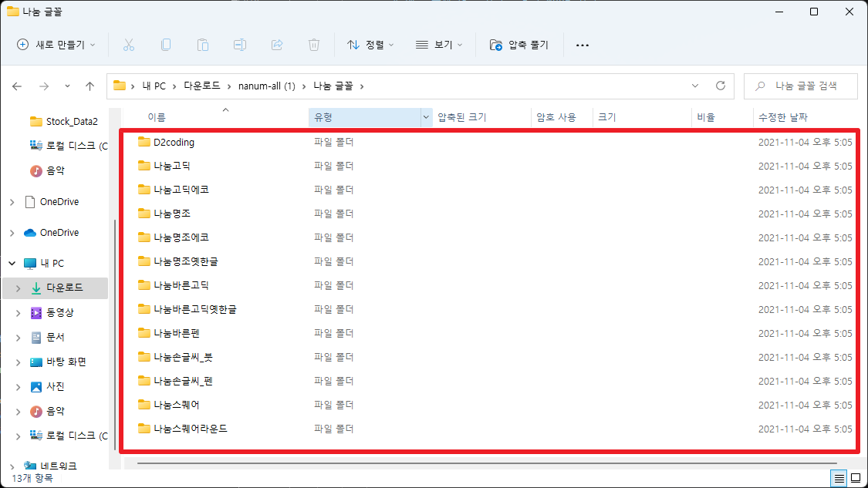Select the 나눔고딕 folder icon
The height and width of the screenshot is (488, 868).
tap(144, 166)
